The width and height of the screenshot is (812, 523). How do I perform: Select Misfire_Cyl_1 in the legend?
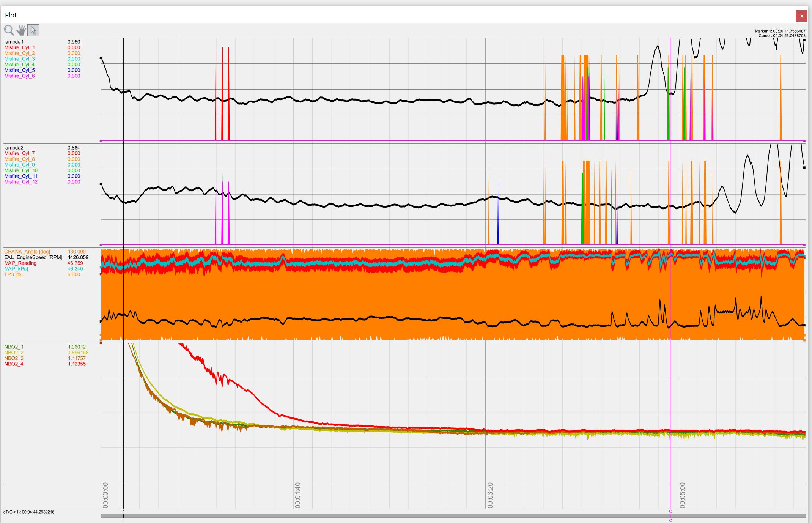pos(19,47)
